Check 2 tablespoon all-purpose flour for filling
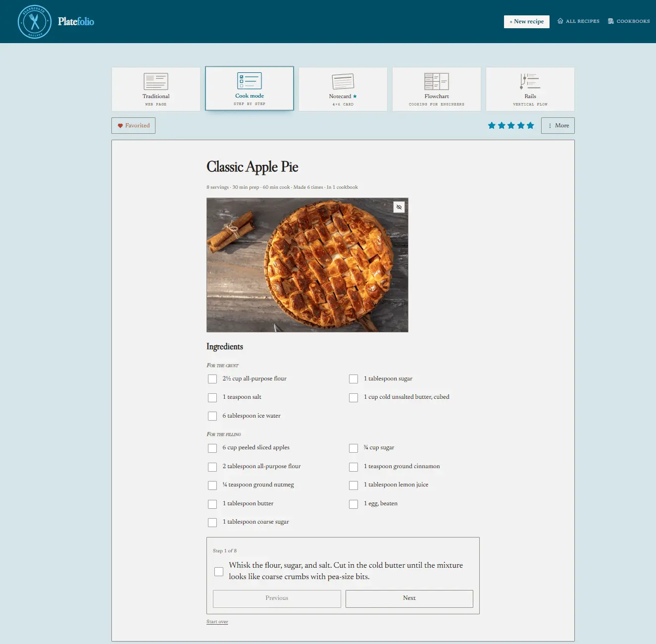The image size is (656, 644). point(212,467)
